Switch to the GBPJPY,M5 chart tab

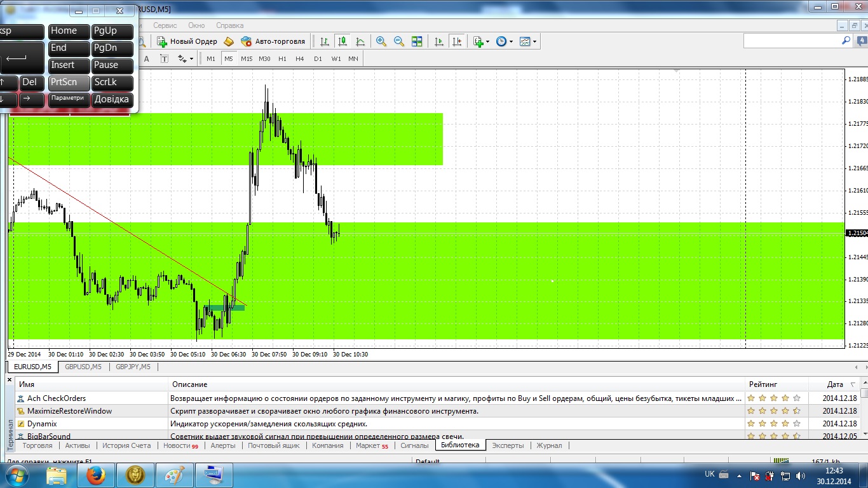coord(133,367)
